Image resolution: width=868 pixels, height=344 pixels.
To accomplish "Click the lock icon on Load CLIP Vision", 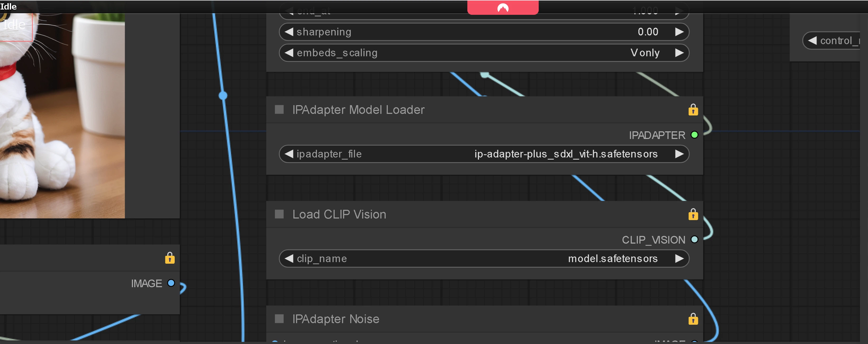I will tap(693, 214).
